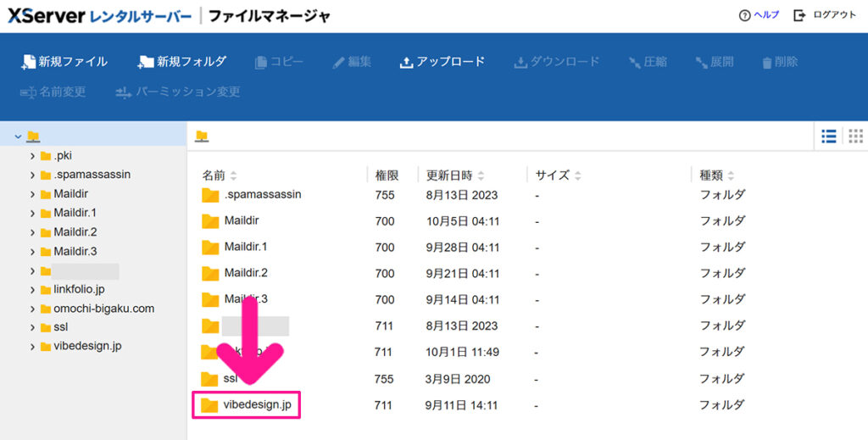
Task: Select omochi-bigaku.com in the sidebar tree
Action: (x=103, y=309)
